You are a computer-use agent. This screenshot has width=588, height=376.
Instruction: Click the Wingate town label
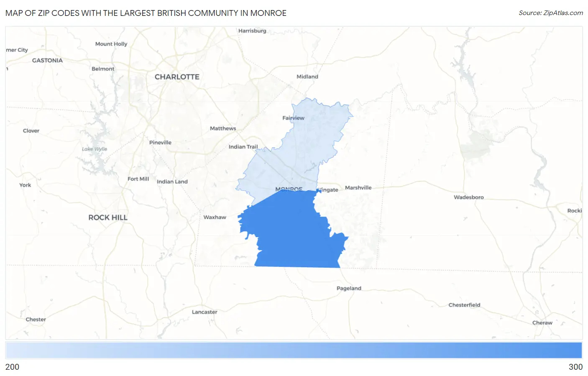[x=328, y=190]
